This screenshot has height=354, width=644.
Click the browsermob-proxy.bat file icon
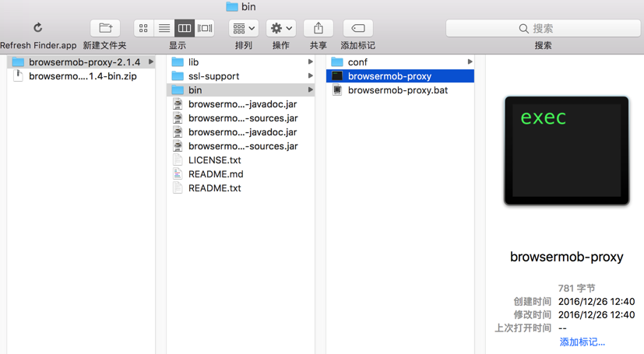[x=337, y=89]
